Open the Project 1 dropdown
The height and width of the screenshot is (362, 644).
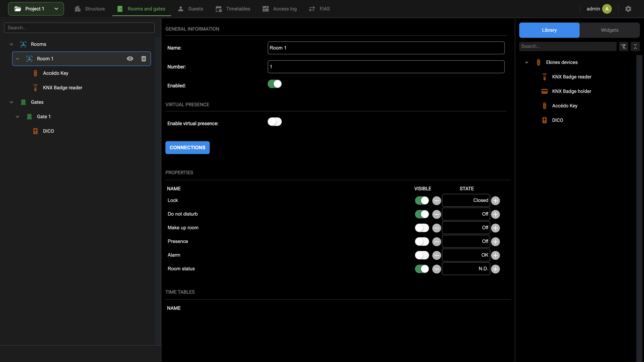pos(36,9)
